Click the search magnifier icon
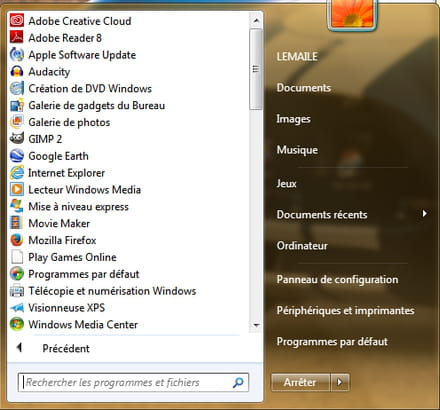 click(x=238, y=382)
